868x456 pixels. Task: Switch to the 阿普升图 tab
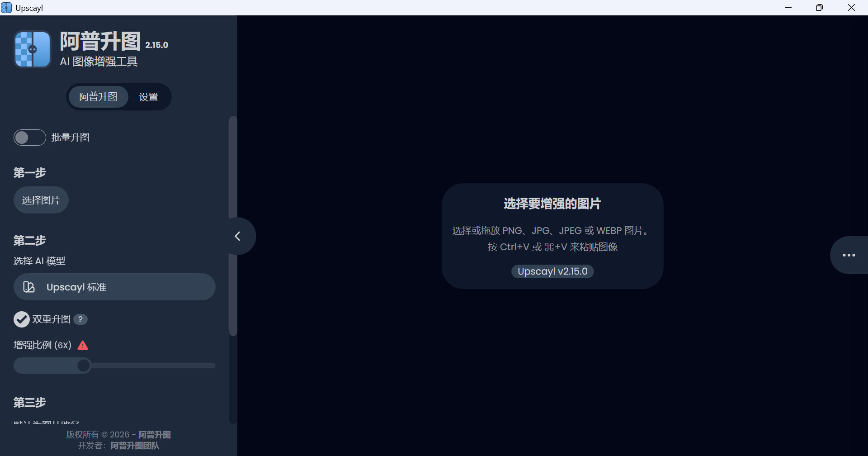[98, 97]
